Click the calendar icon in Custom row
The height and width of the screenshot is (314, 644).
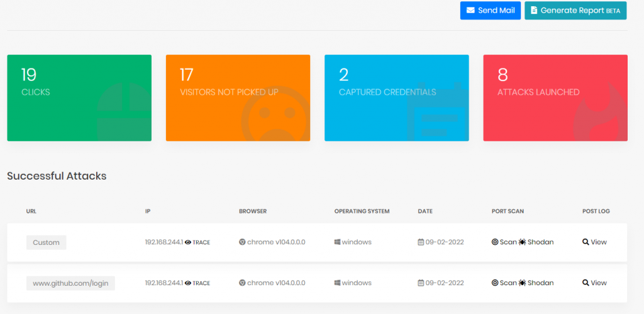[x=421, y=242]
